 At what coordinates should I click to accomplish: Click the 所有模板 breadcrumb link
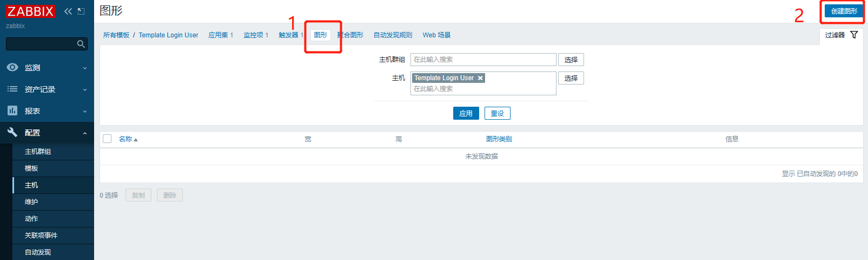116,35
